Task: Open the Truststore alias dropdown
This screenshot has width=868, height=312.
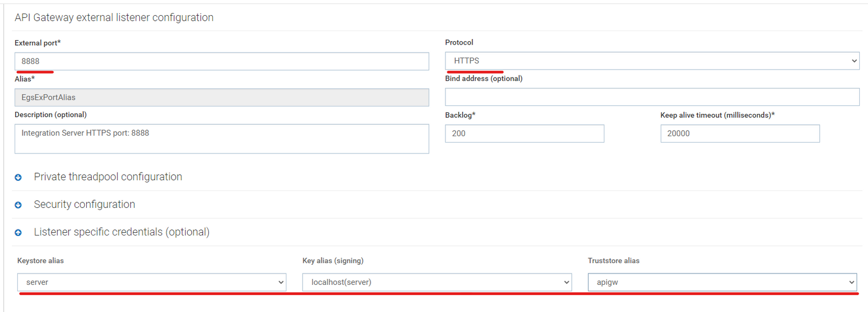Action: [722, 282]
